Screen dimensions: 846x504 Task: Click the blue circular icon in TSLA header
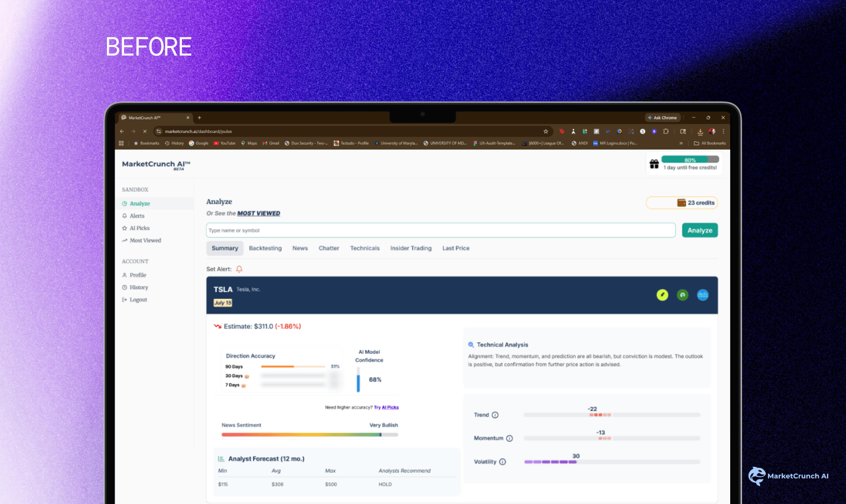(702, 295)
